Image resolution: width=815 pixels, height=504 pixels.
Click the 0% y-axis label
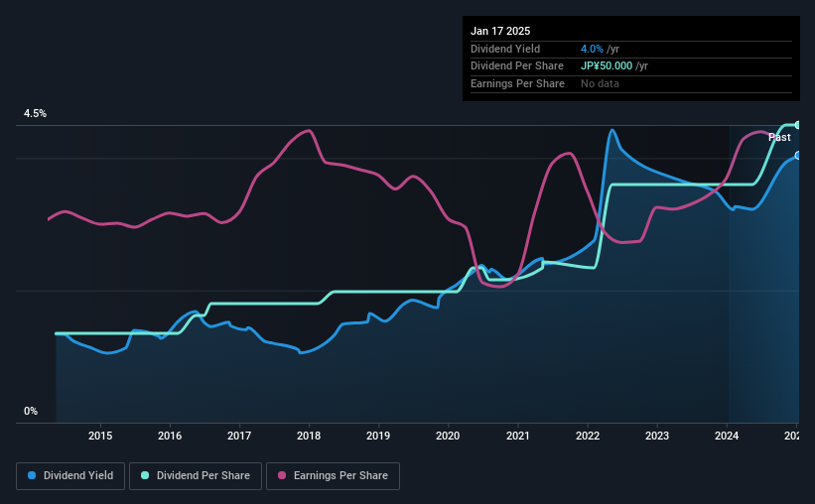tap(31, 411)
